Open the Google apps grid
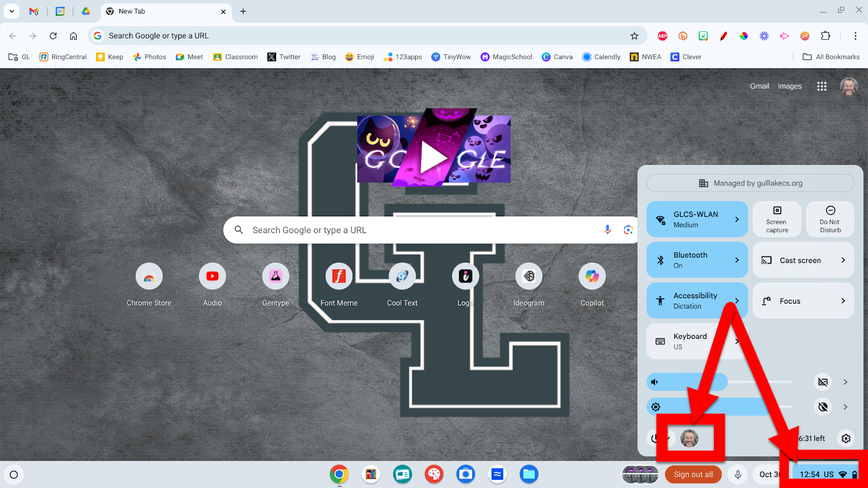The image size is (868, 488). coord(822,86)
